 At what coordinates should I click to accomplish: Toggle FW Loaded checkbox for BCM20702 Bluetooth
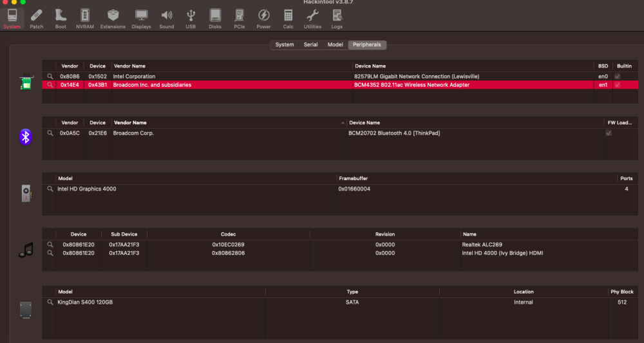(x=609, y=133)
